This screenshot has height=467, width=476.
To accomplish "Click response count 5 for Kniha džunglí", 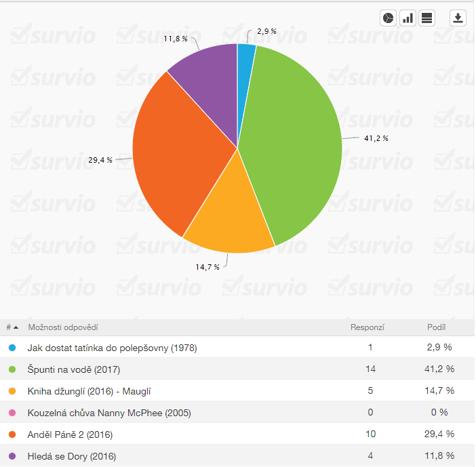I will pyautogui.click(x=370, y=390).
